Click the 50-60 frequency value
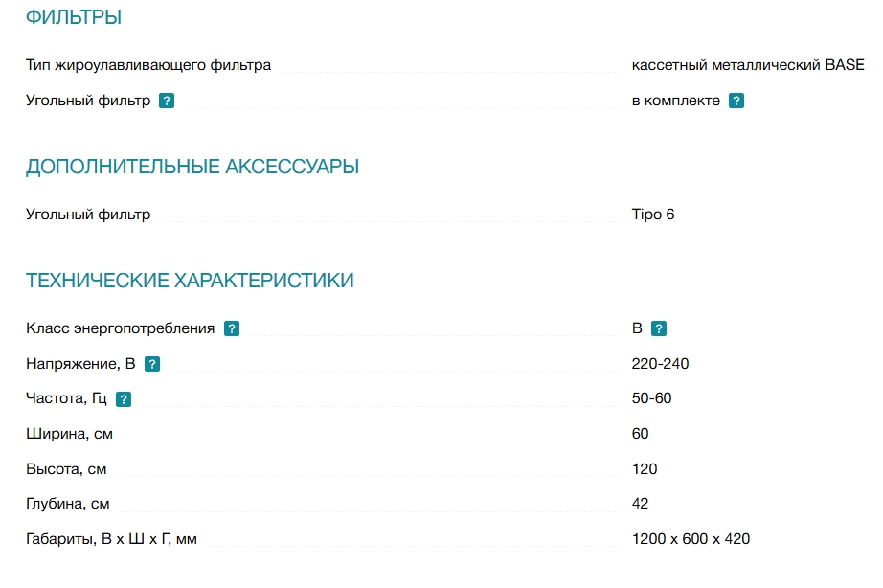 [x=651, y=398]
